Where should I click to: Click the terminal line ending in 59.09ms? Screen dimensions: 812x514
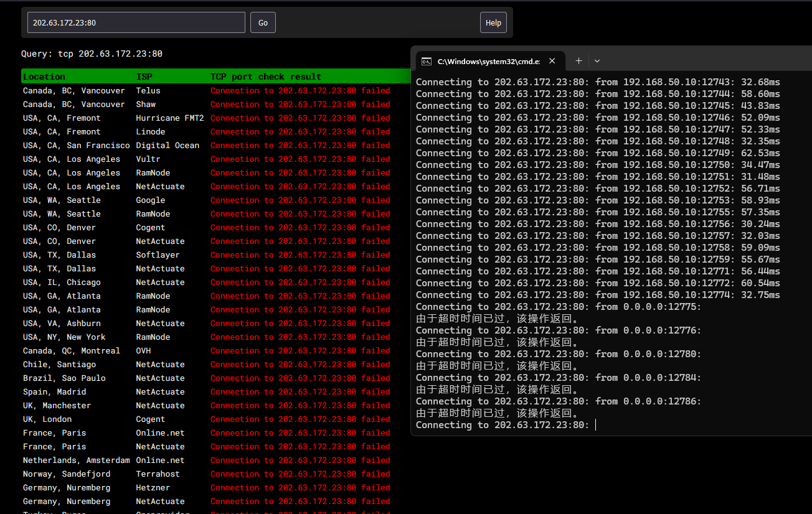(598, 248)
